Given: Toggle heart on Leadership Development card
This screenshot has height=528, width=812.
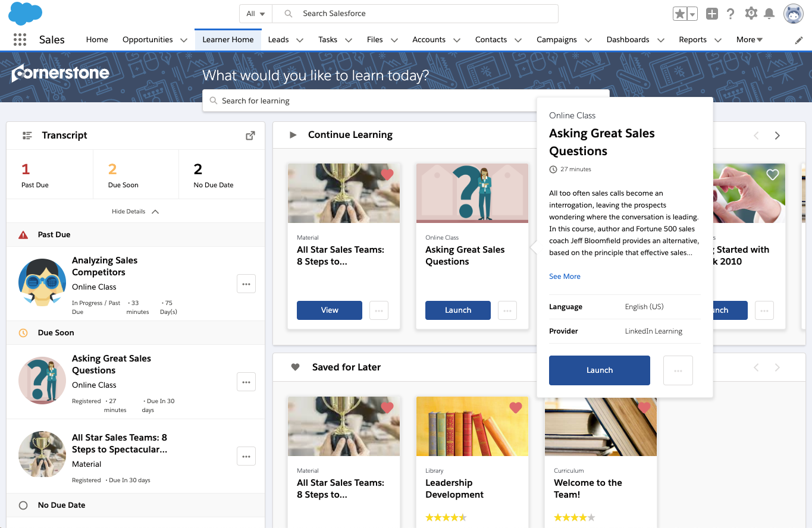Looking at the screenshot, I should click(x=516, y=408).
